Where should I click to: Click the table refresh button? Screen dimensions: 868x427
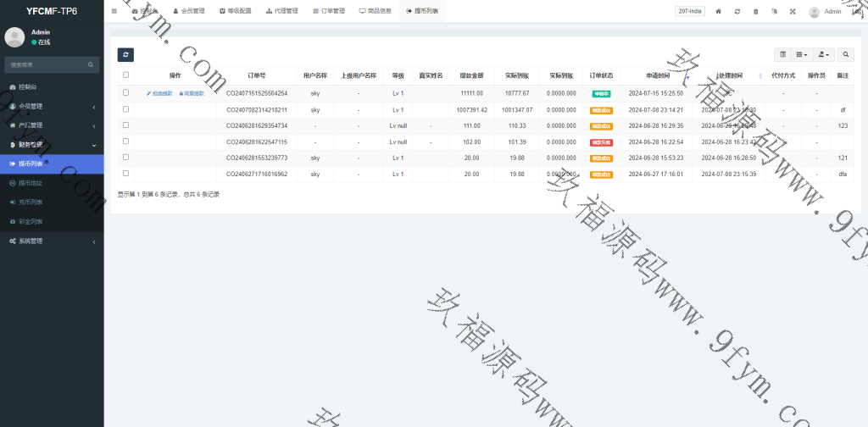[x=125, y=54]
